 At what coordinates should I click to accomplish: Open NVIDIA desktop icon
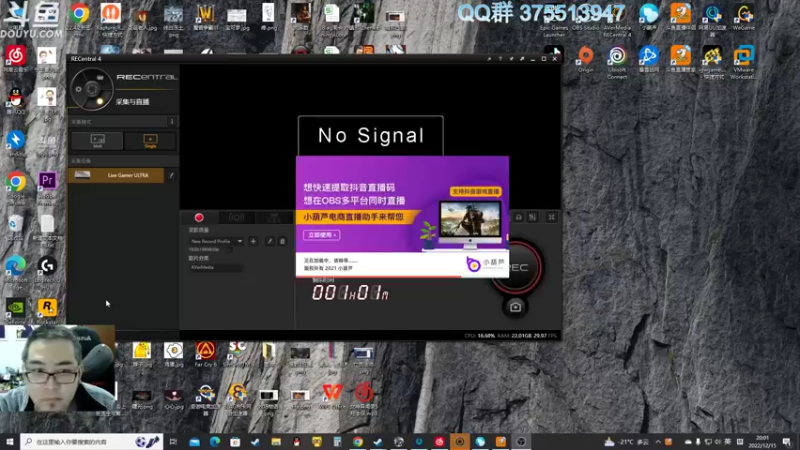(16, 310)
